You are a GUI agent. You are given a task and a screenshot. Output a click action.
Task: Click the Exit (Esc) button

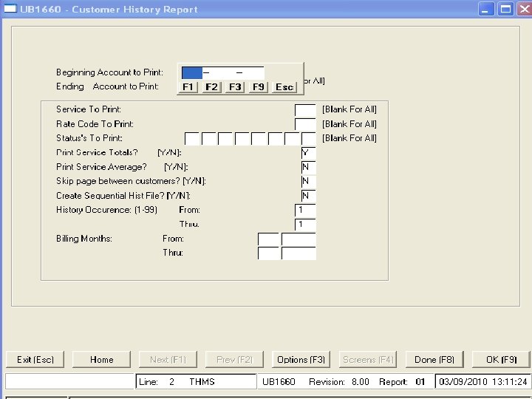click(35, 360)
